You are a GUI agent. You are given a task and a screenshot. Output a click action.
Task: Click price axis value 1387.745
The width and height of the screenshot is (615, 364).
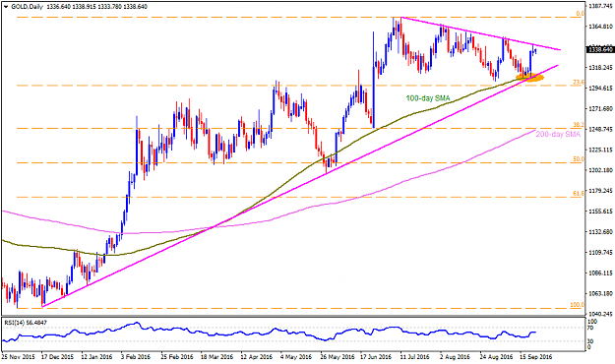coord(601,6)
